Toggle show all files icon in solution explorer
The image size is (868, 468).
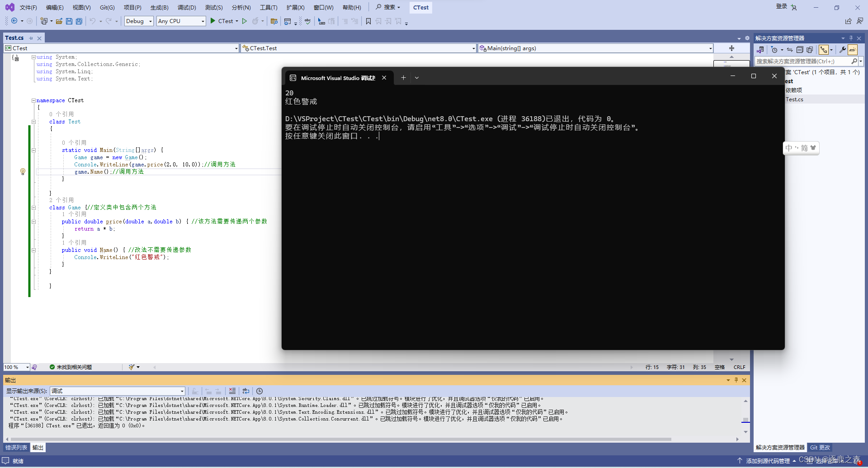point(810,50)
